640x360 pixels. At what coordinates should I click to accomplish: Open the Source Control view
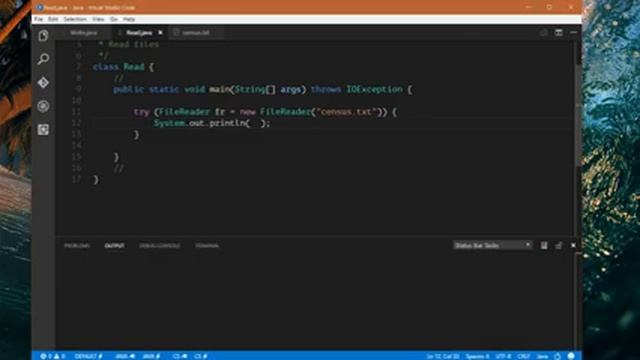coord(43,83)
